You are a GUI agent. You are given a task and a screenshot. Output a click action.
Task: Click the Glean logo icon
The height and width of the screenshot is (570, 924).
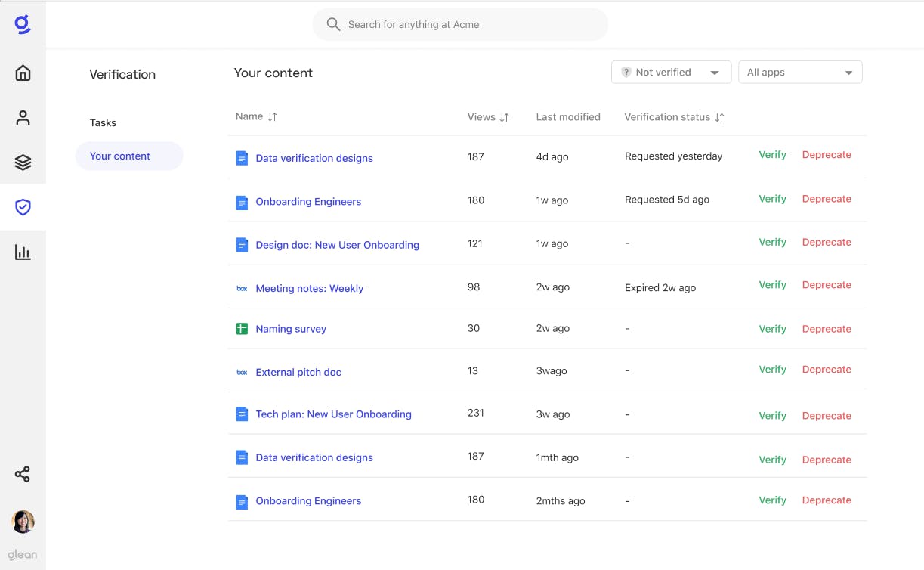click(x=23, y=25)
